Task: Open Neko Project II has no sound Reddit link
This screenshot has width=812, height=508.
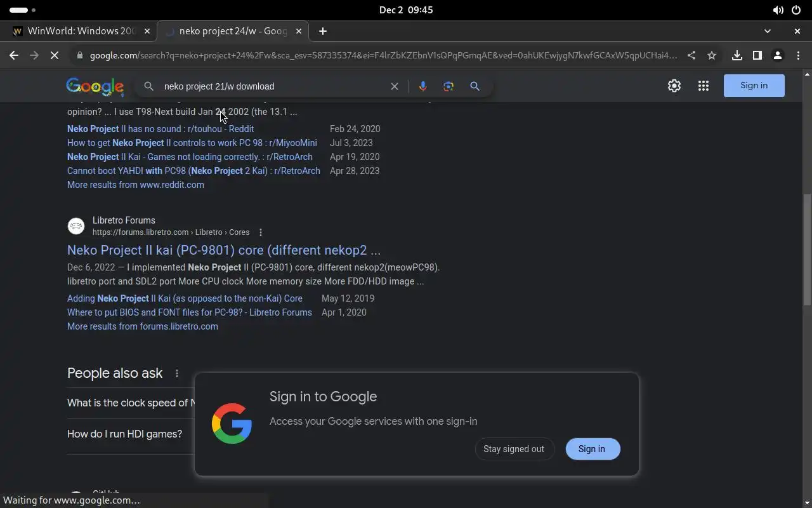Action: point(160,129)
